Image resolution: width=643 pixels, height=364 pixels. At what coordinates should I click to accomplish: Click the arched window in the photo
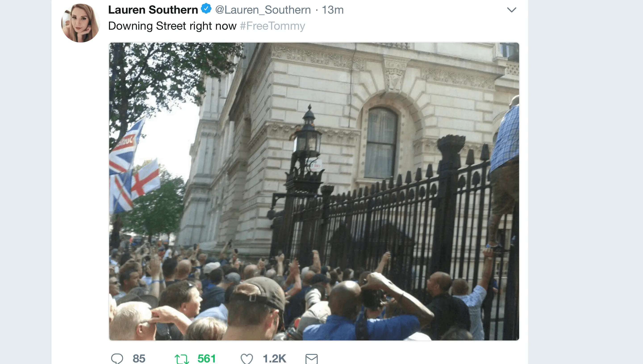381,143
